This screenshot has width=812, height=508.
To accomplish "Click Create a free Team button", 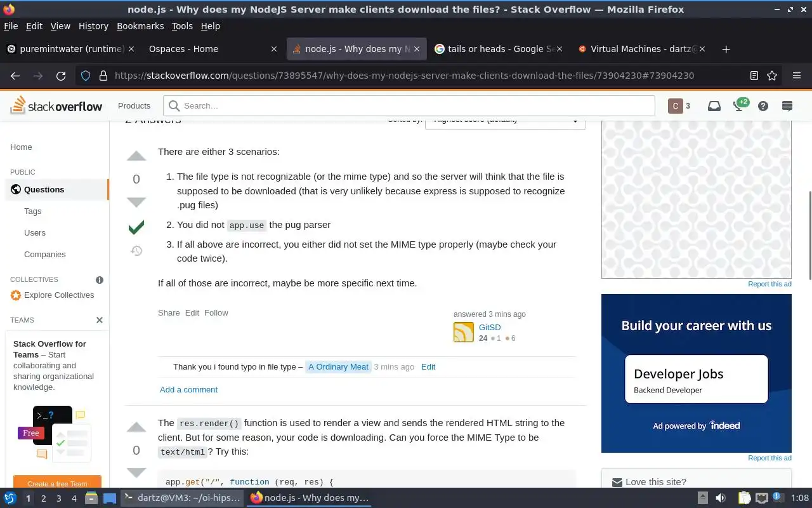I will [x=57, y=483].
